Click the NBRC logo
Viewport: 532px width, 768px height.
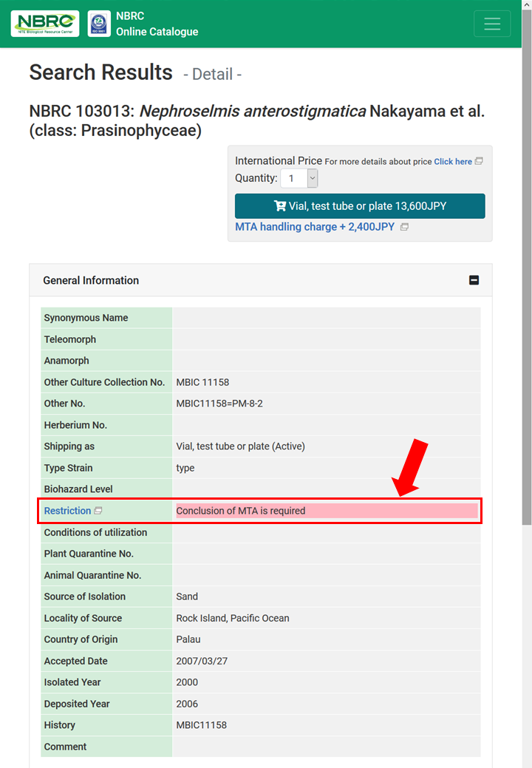[45, 24]
